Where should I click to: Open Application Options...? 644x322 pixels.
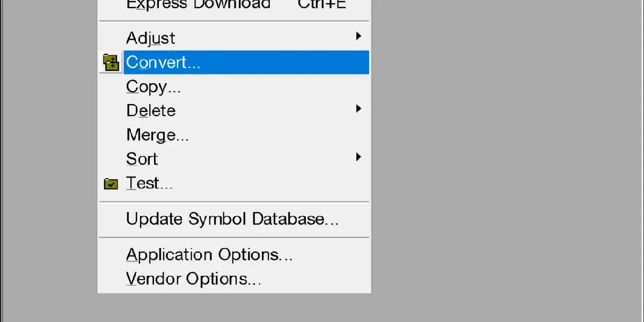pos(209,254)
